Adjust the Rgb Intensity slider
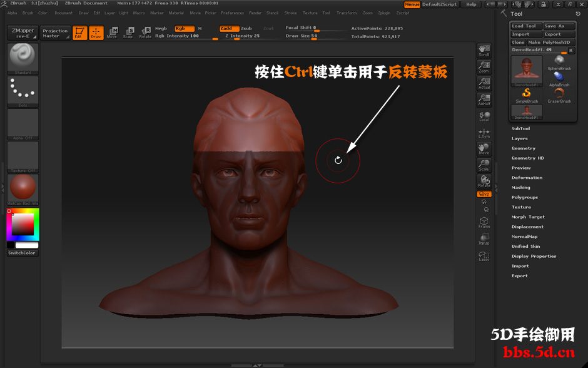 tap(186, 36)
